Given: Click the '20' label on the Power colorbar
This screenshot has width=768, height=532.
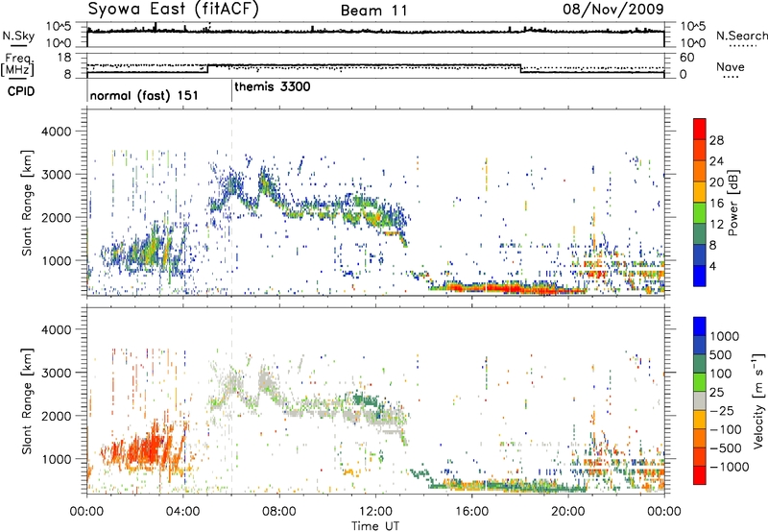Looking at the screenshot, I should (716, 182).
